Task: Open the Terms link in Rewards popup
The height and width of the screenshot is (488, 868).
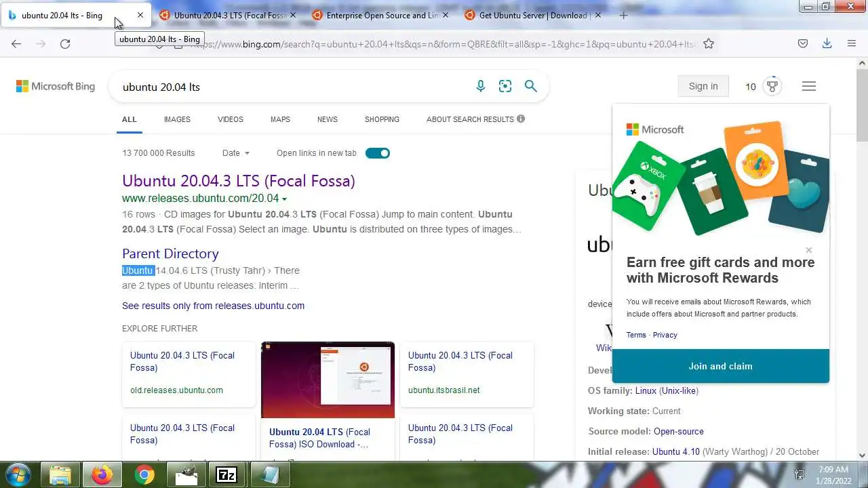Action: tap(636, 335)
